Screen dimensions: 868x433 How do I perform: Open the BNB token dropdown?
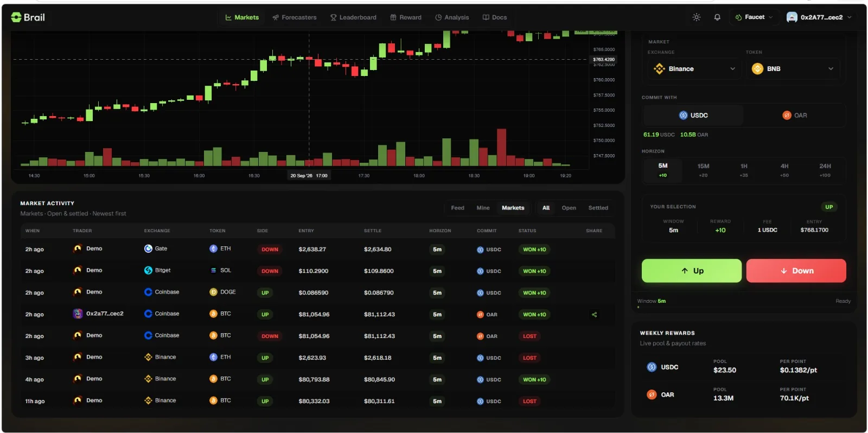(793, 69)
